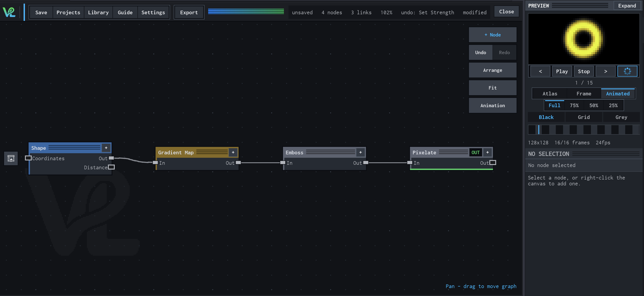The width and height of the screenshot is (644, 296).
Task: Click the 'undo: Set Strength' status text
Action: tap(427, 12)
